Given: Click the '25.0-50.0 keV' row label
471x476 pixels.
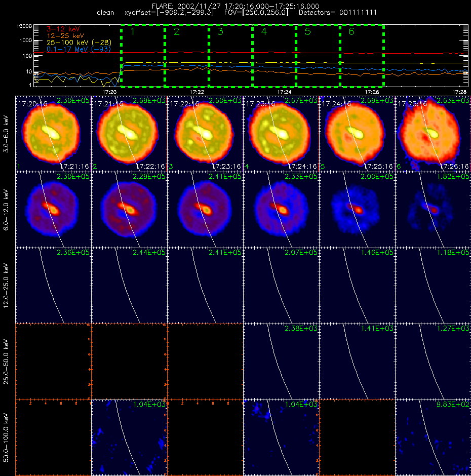Looking at the screenshot, I should [x=6, y=362].
